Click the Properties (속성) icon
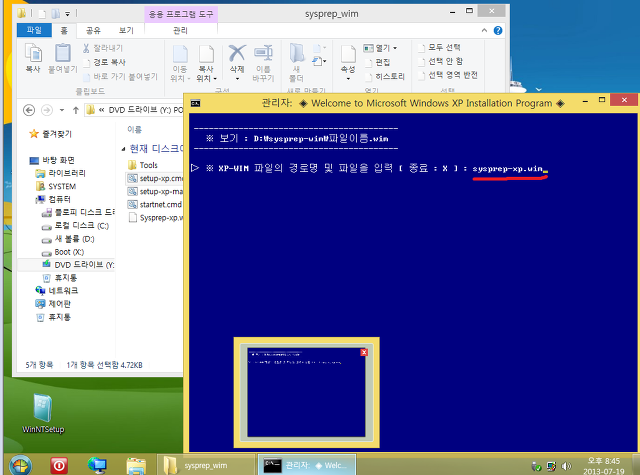 coord(348,54)
